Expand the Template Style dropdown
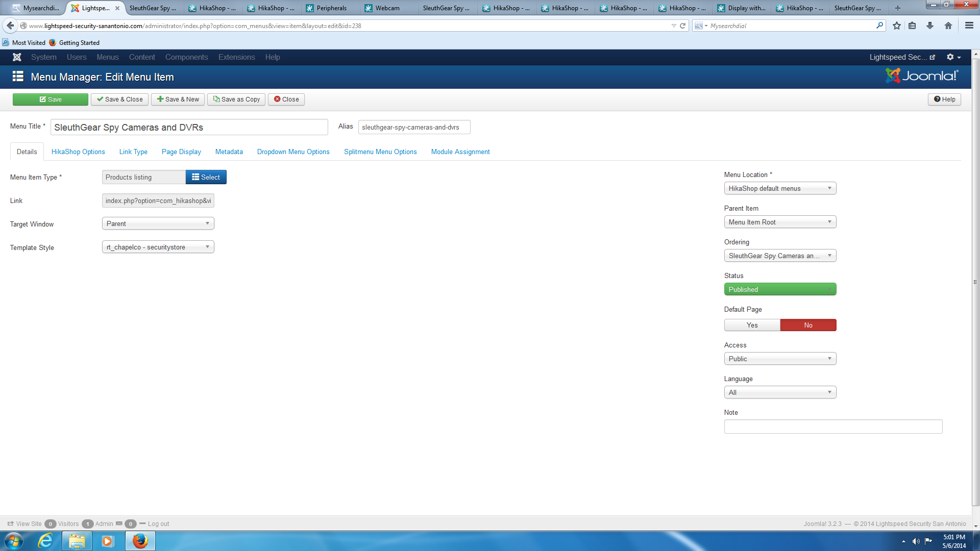 158,247
